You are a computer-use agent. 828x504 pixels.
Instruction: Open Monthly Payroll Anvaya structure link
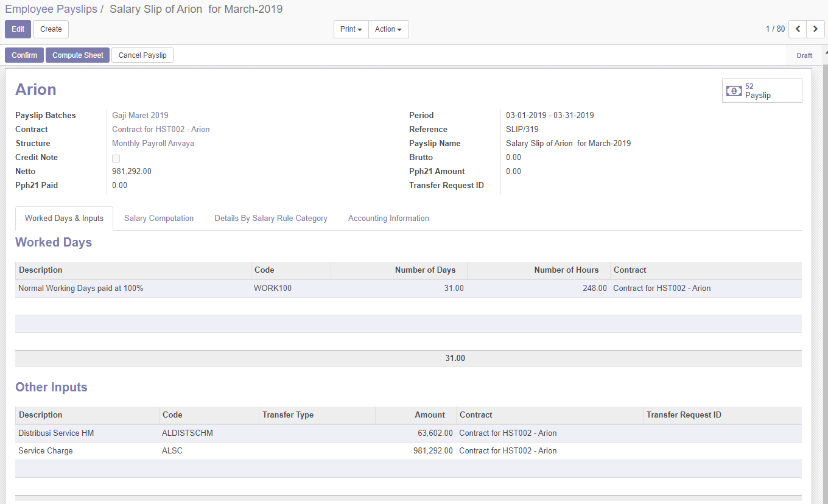coord(153,143)
